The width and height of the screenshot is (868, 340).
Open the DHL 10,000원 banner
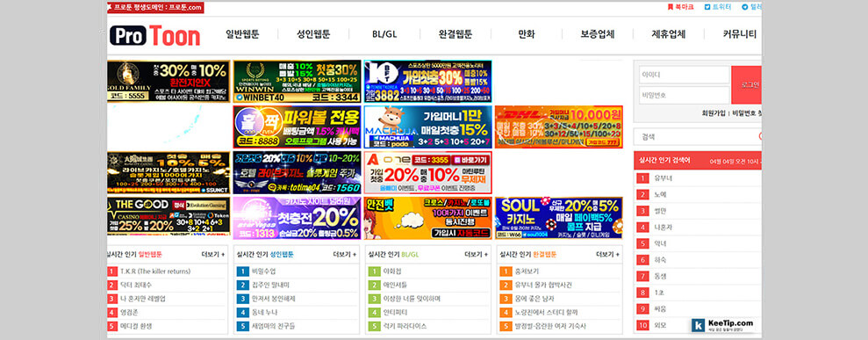pos(558,127)
